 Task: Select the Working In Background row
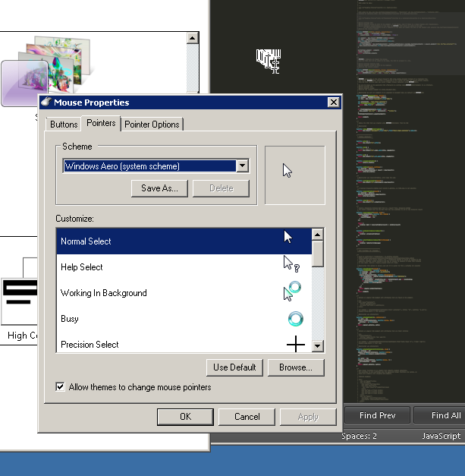[x=184, y=293]
